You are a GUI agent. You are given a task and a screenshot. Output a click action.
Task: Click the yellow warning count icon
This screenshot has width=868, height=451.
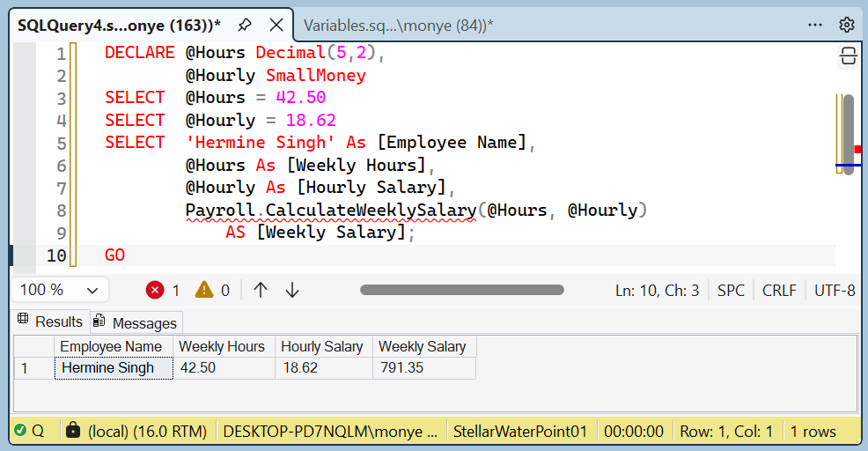coord(203,290)
